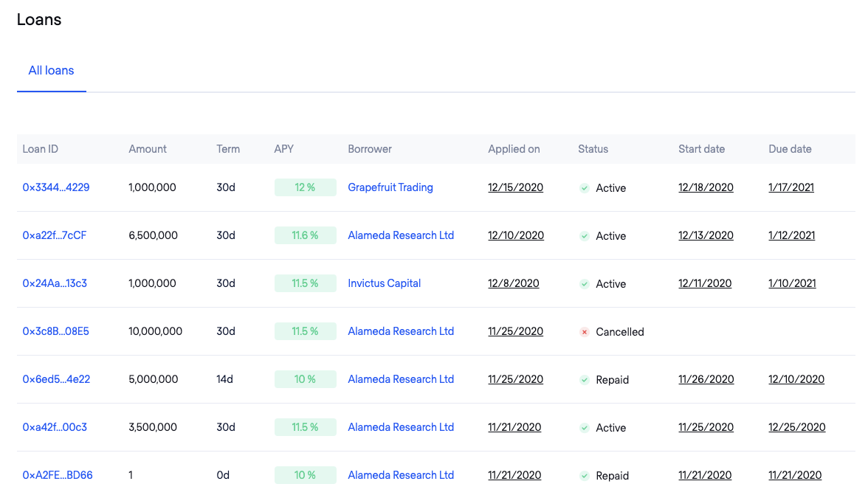
Task: Open loan 0x3344...4229
Action: point(56,187)
